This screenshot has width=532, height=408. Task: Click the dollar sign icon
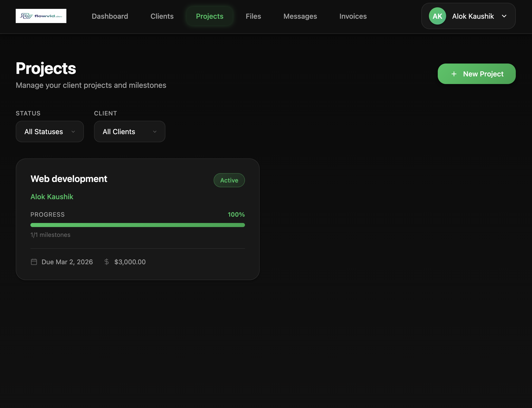click(107, 262)
